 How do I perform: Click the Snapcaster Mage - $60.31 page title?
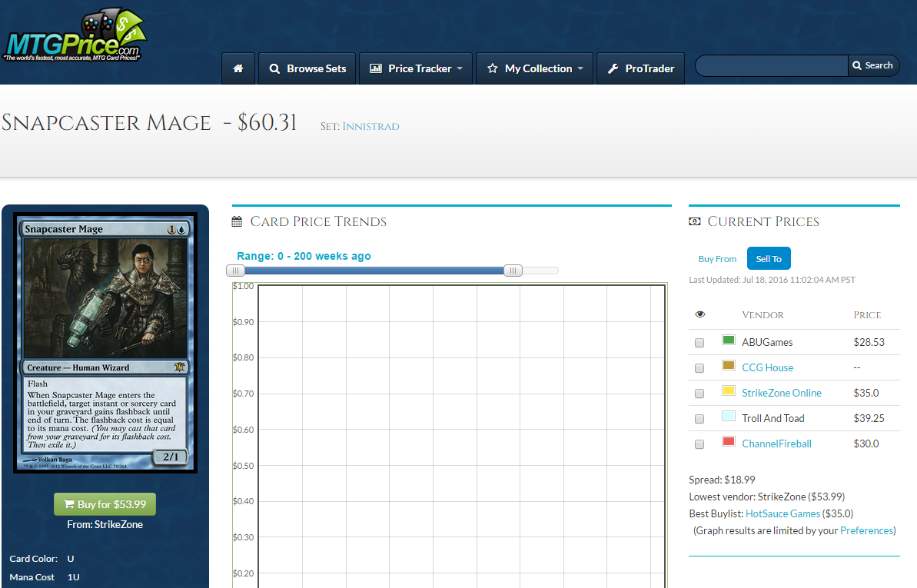(x=149, y=123)
